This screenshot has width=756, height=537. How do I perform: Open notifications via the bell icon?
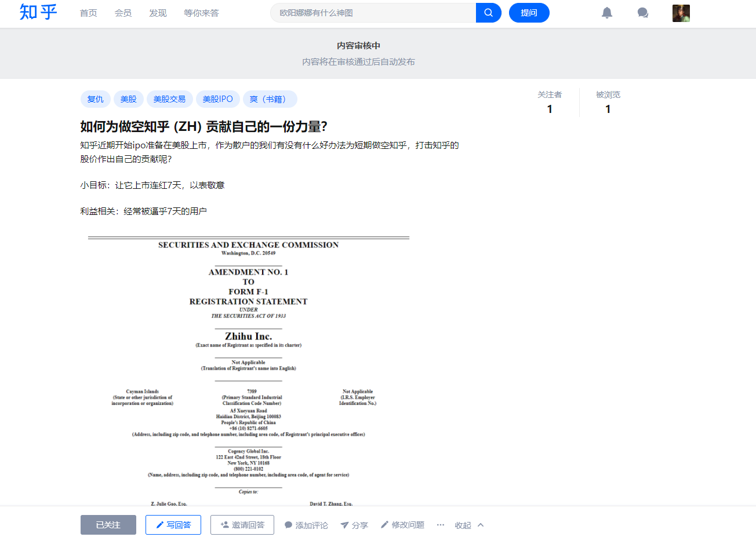(606, 13)
